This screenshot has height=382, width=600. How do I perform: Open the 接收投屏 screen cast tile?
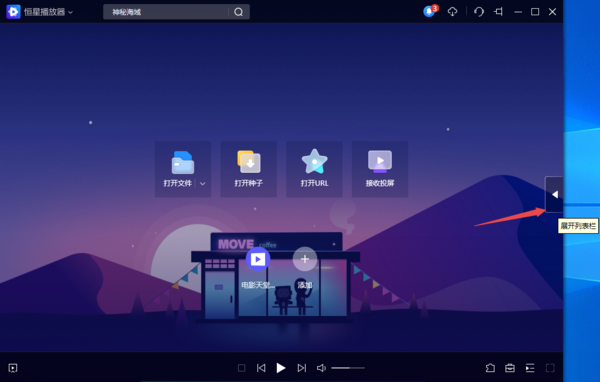tap(380, 169)
